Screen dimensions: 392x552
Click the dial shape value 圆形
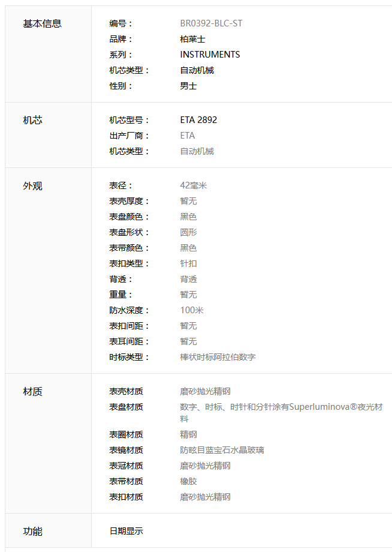coord(188,232)
